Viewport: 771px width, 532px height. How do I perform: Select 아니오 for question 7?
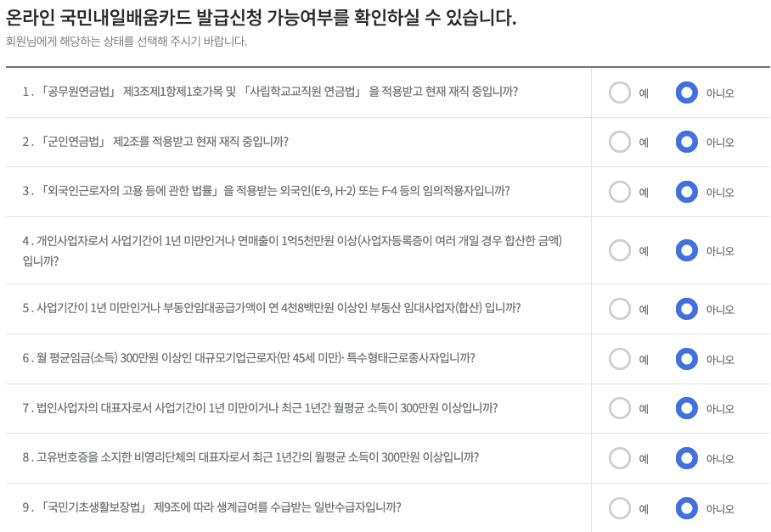pos(687,408)
